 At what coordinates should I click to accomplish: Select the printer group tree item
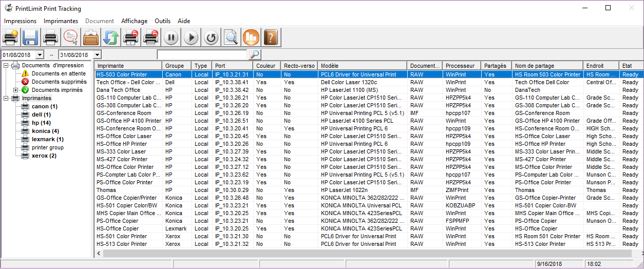coord(48,147)
